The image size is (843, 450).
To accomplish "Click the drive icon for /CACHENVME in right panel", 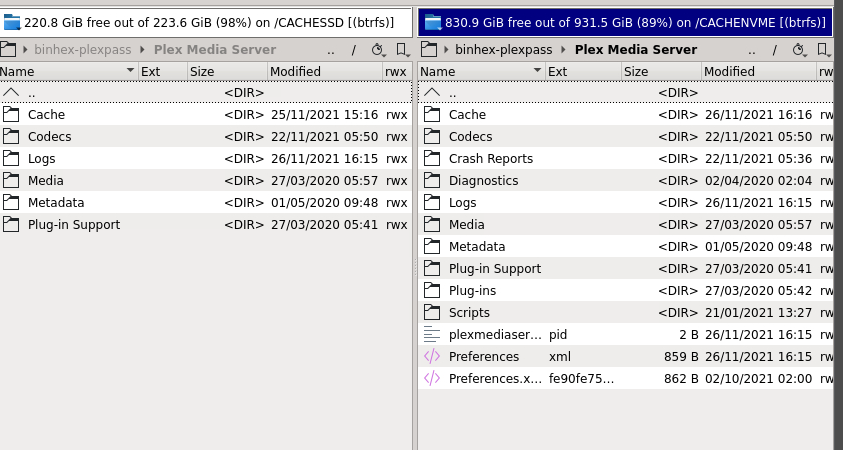I will click(x=433, y=22).
